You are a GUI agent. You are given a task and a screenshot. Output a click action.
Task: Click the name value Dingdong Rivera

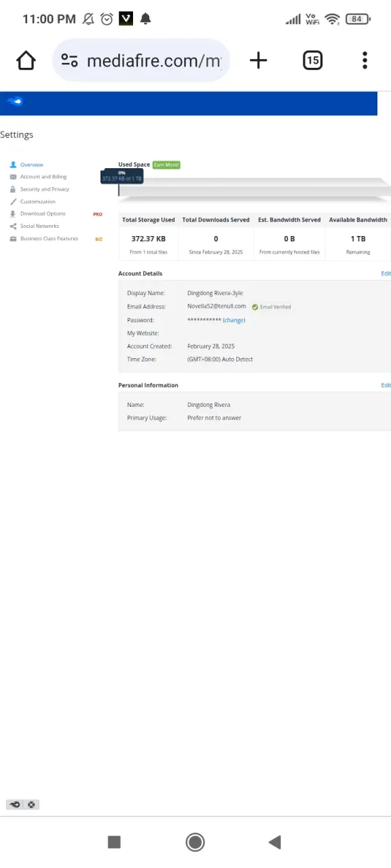[x=208, y=405]
